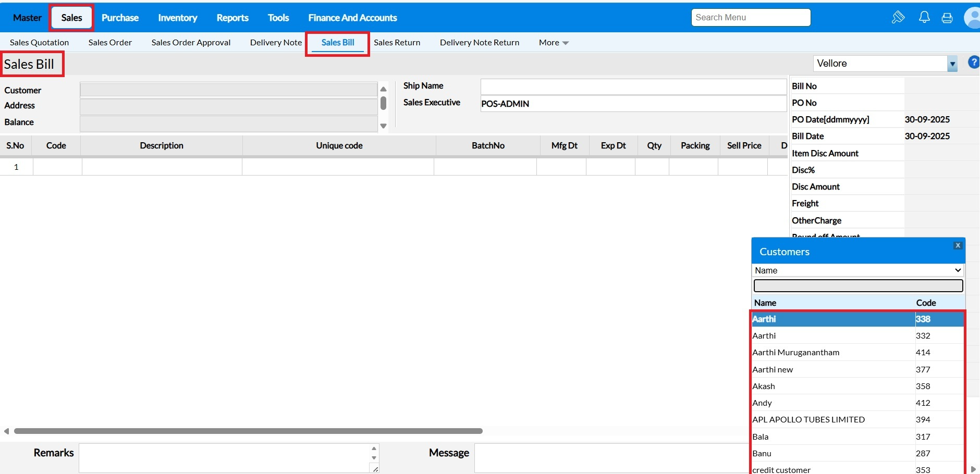Select APL APOLLO TUBES LIMITED customer

[x=808, y=419]
